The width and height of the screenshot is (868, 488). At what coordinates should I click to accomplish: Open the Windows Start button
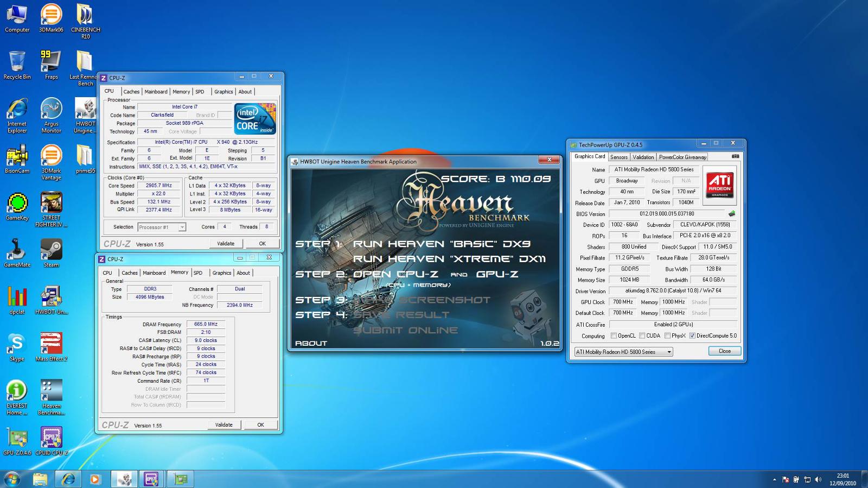click(12, 479)
